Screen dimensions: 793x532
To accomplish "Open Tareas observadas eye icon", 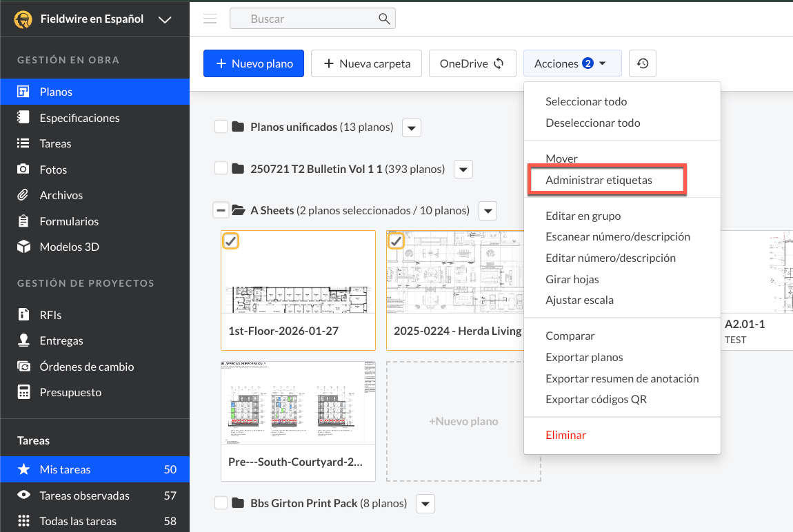I will coord(23,495).
